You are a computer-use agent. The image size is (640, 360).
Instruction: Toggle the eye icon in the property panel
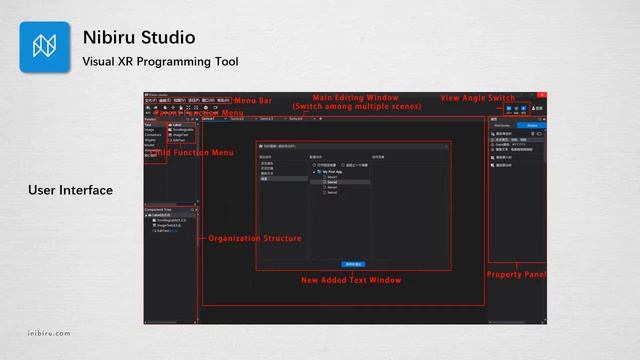539,134
